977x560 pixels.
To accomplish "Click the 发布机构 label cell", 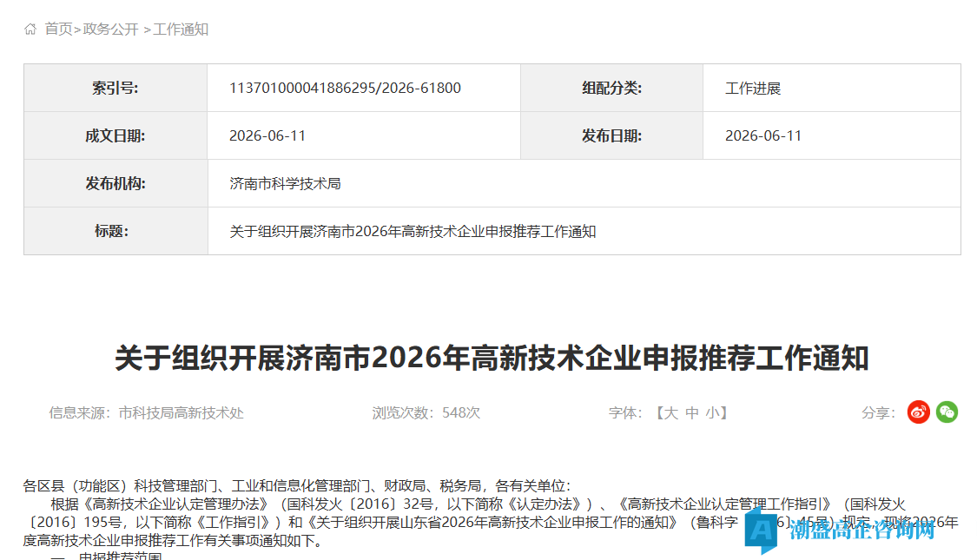I will [116, 184].
